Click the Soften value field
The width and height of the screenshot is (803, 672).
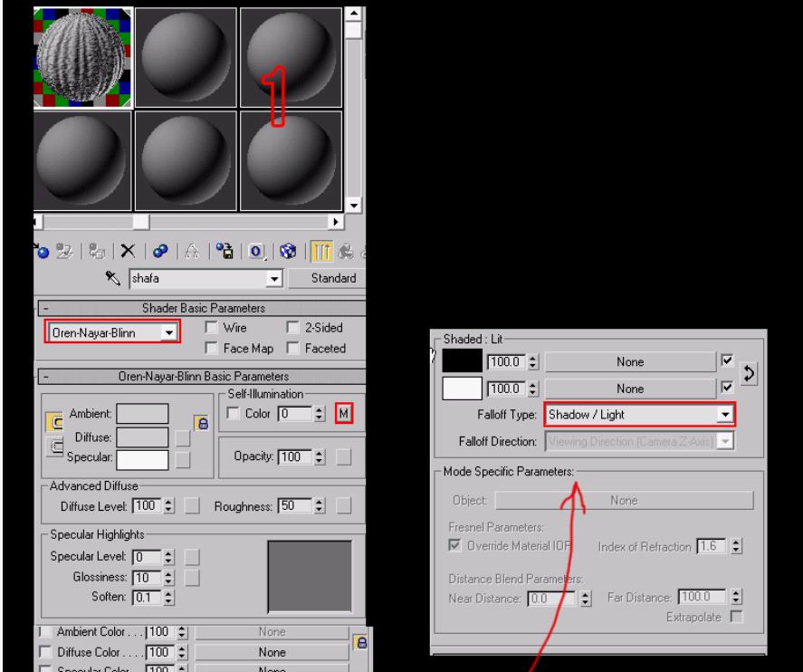(147, 597)
